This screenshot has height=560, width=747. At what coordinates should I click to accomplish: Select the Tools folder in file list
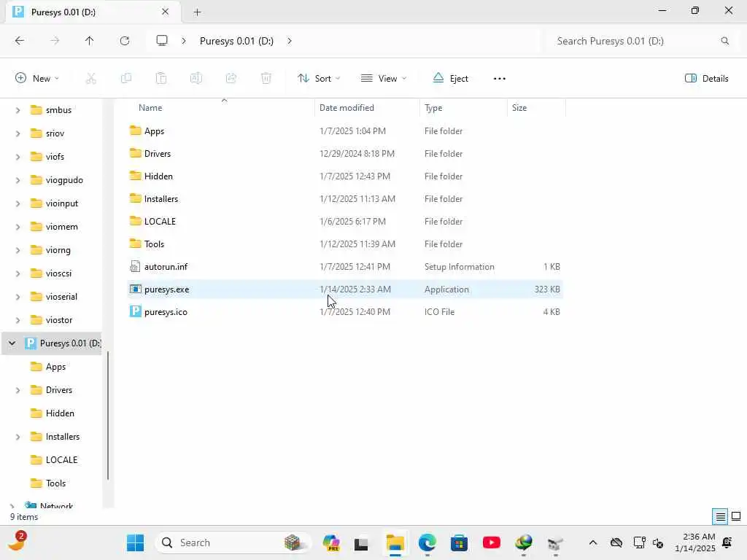pyautogui.click(x=345, y=244)
